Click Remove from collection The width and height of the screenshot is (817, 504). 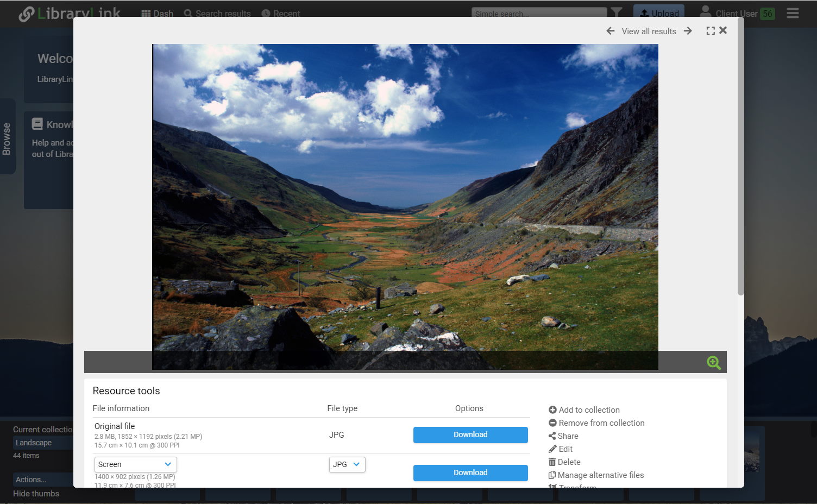click(601, 423)
